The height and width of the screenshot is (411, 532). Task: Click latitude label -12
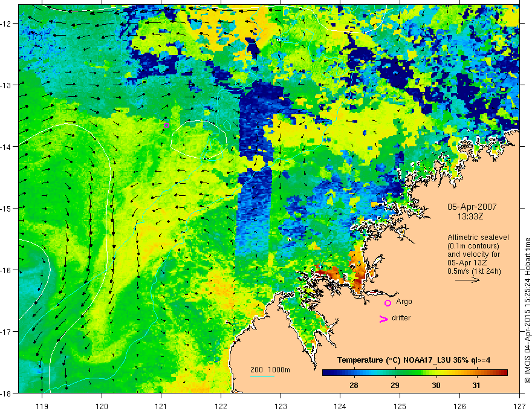coord(7,24)
